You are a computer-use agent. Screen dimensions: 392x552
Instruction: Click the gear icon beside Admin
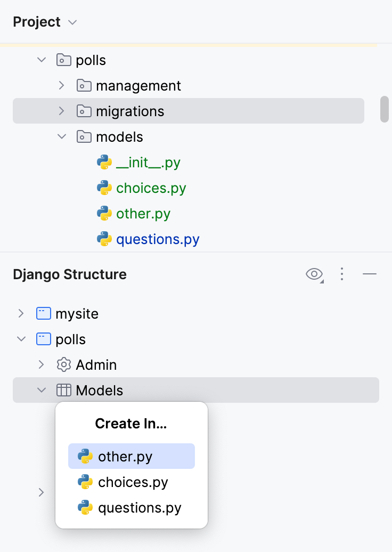(63, 365)
